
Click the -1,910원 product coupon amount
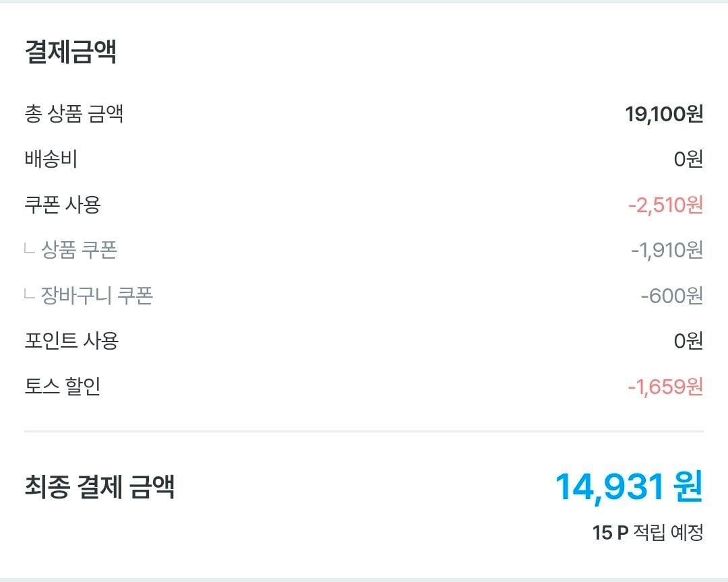(x=667, y=251)
